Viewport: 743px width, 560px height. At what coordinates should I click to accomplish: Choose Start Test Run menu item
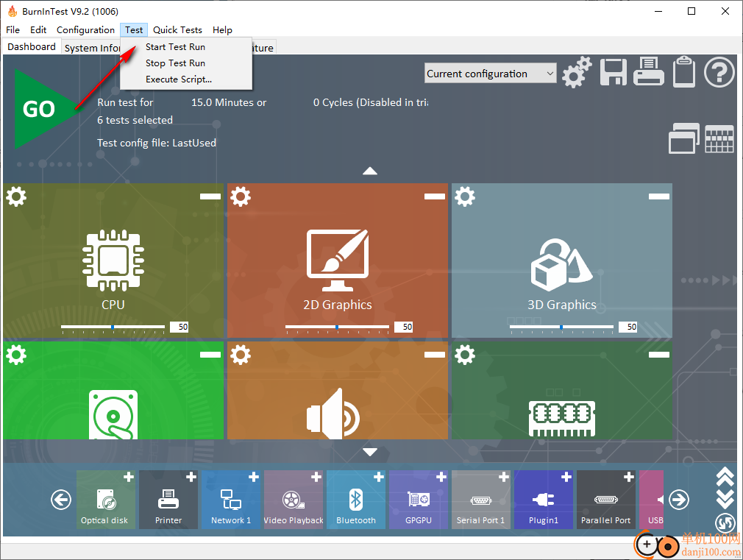(x=175, y=47)
